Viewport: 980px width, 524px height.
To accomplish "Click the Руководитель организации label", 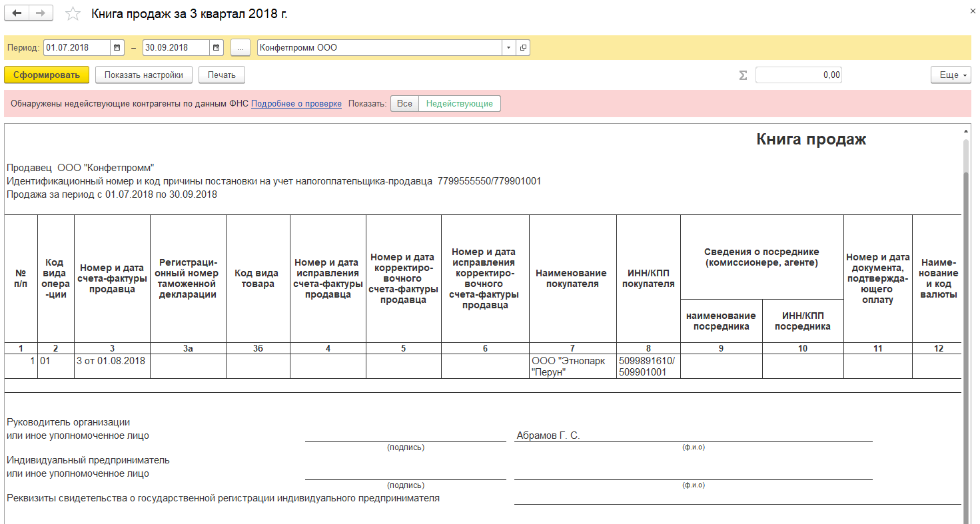I will [x=68, y=422].
